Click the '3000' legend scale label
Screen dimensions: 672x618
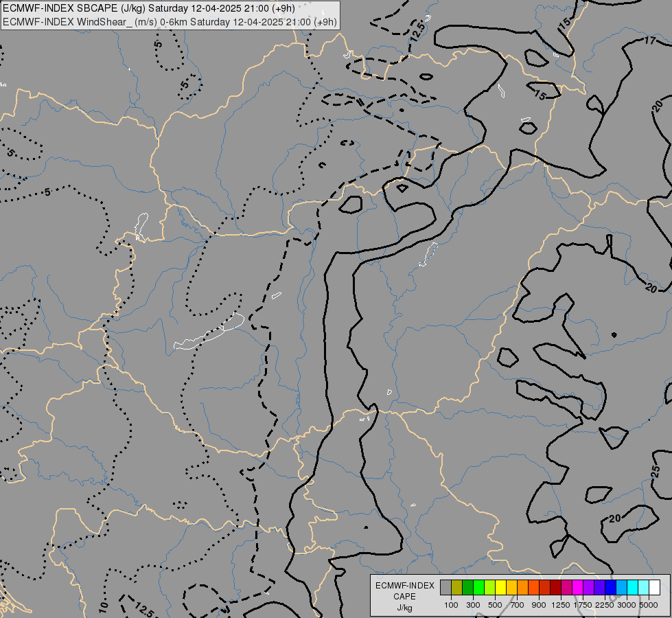pyautogui.click(x=627, y=605)
